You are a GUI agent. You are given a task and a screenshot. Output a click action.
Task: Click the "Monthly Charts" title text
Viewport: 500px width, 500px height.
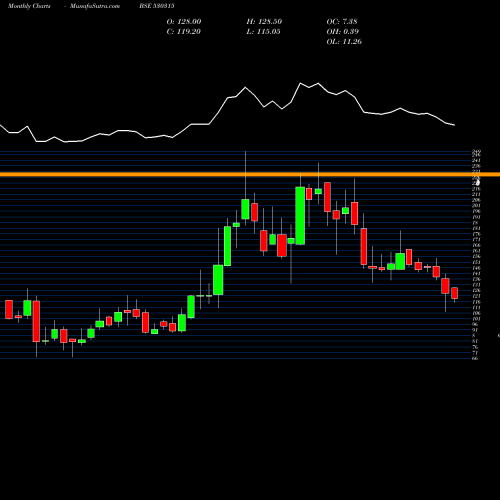coord(29,6)
